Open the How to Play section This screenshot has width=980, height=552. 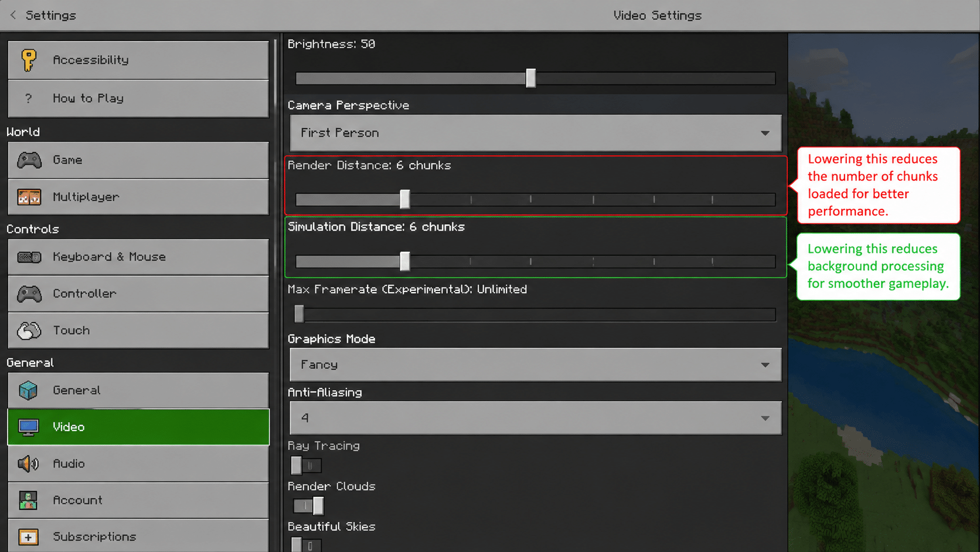coord(138,99)
